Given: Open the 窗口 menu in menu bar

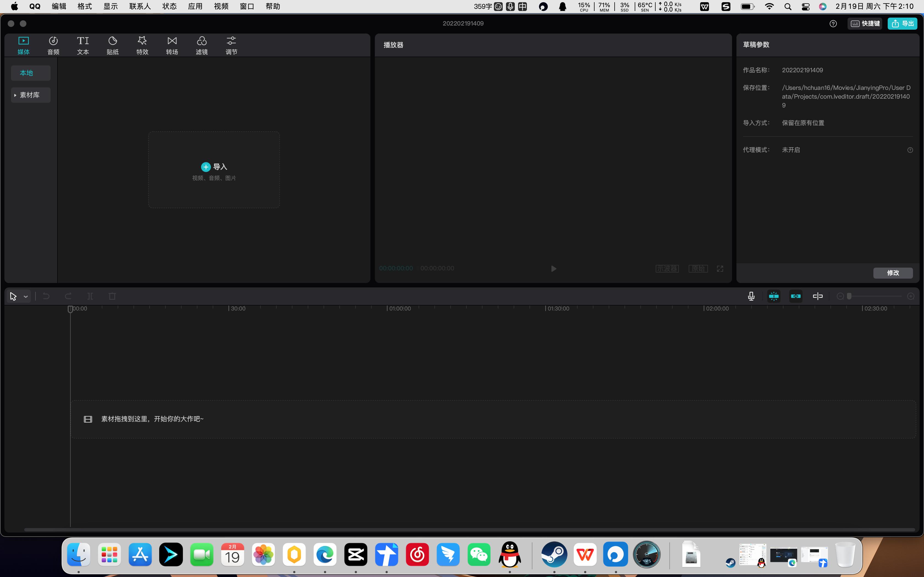Looking at the screenshot, I should tap(246, 6).
